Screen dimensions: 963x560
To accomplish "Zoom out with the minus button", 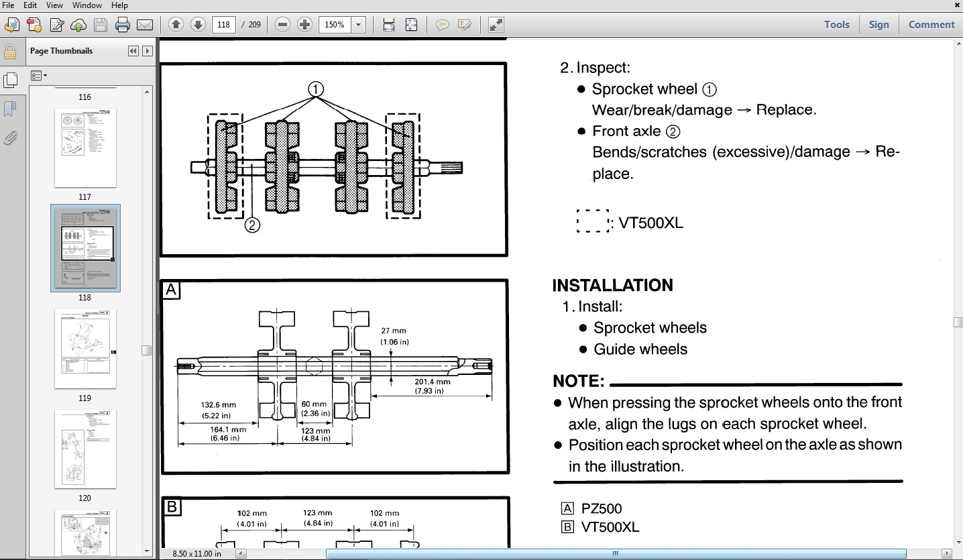I will pyautogui.click(x=282, y=25).
